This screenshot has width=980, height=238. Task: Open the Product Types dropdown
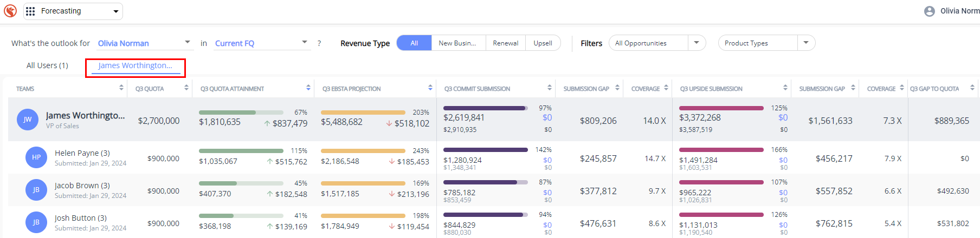pos(806,43)
